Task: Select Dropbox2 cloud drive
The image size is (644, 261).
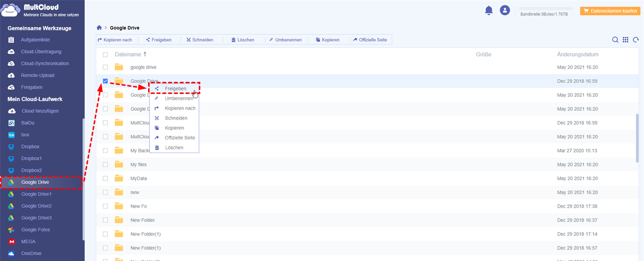Action: 25,170
